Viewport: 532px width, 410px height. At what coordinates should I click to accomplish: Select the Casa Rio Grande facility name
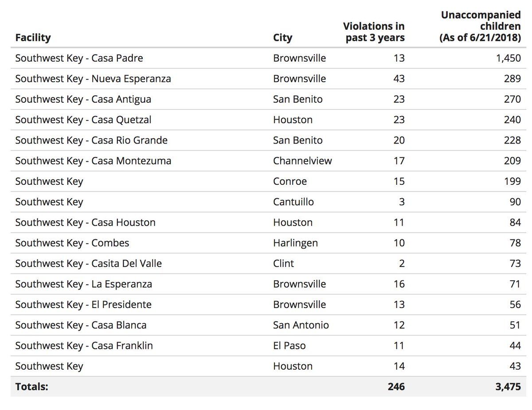[x=91, y=141]
